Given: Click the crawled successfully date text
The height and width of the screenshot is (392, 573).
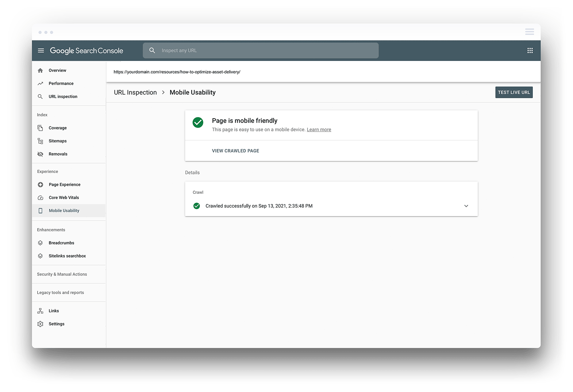Looking at the screenshot, I should point(259,206).
